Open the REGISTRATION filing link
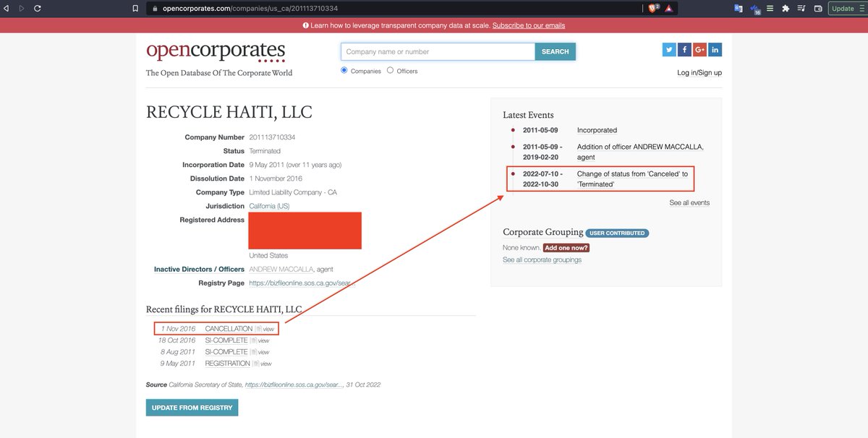Image resolution: width=868 pixels, height=438 pixels. click(x=227, y=364)
